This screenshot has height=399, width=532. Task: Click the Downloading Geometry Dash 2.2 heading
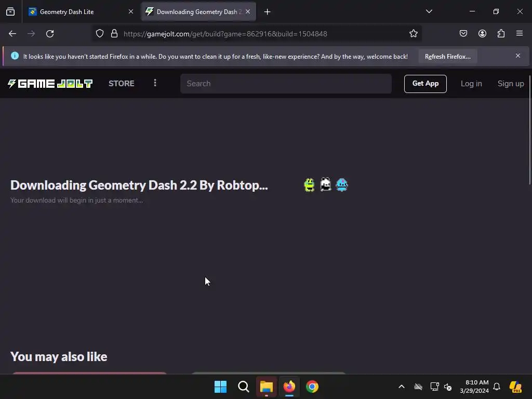(x=139, y=185)
